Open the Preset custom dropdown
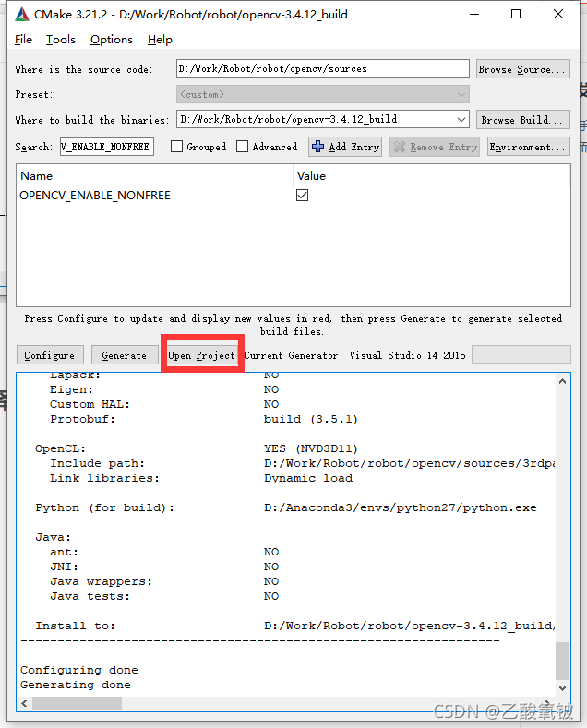 click(x=323, y=94)
